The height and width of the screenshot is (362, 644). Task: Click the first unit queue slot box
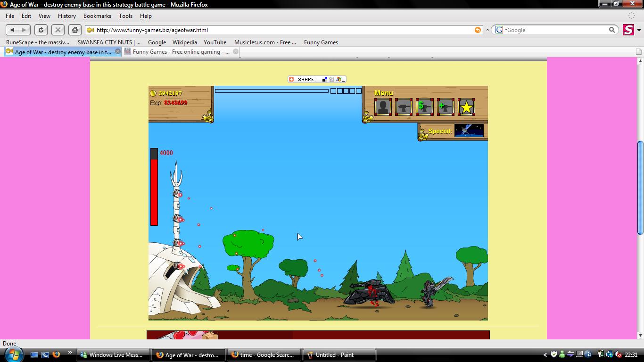[x=333, y=91]
